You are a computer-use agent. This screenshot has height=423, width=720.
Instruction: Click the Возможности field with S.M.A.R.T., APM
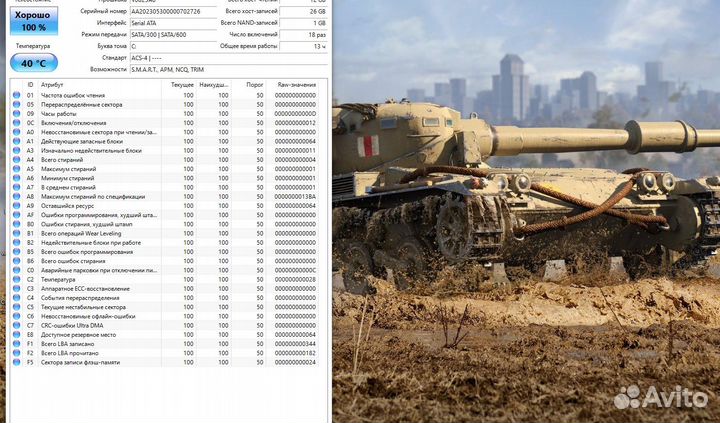tap(229, 70)
